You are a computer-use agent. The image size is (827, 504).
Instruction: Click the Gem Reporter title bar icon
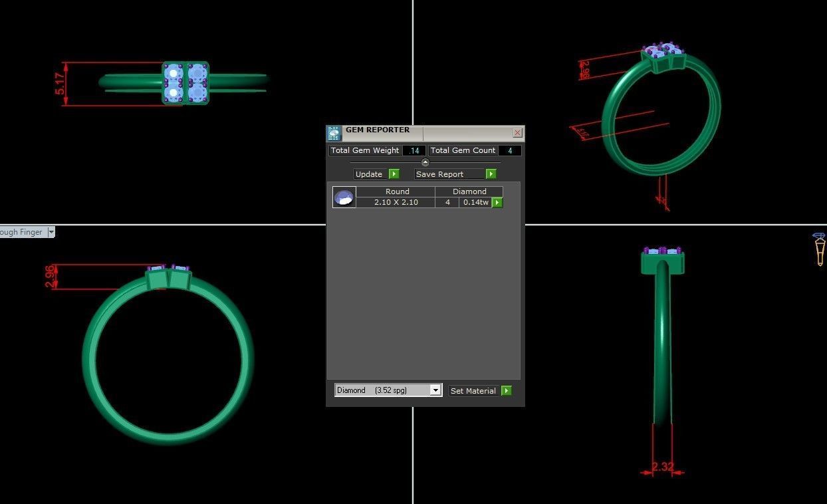[334, 133]
